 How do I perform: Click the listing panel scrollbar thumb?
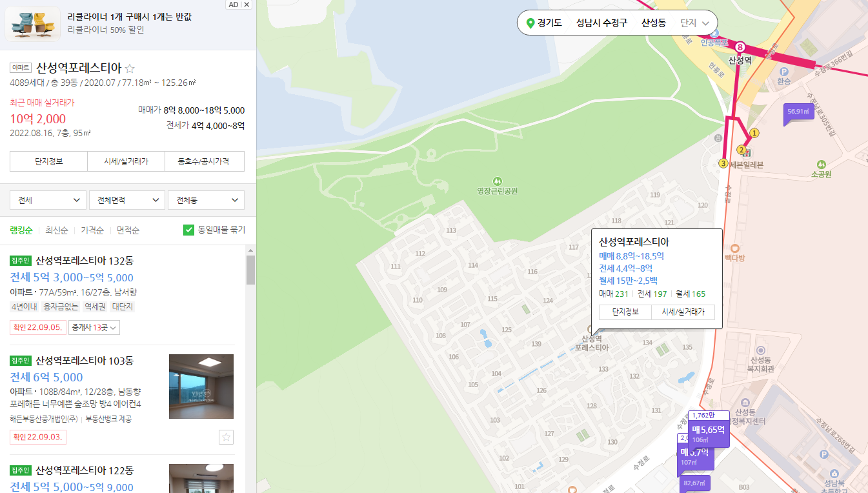coord(250,270)
